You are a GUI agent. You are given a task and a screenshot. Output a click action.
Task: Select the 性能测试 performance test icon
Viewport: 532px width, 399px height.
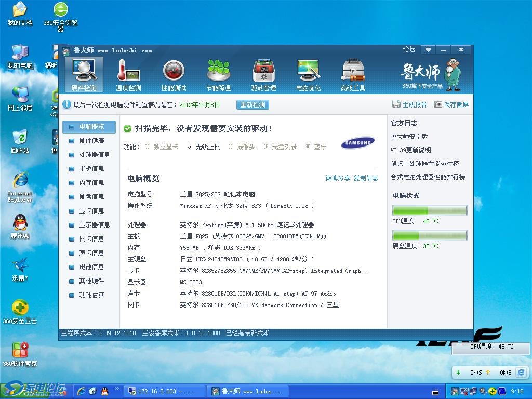(174, 74)
